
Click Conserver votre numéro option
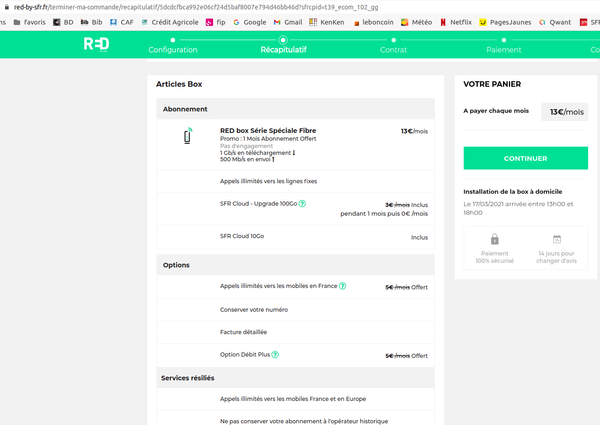point(254,310)
